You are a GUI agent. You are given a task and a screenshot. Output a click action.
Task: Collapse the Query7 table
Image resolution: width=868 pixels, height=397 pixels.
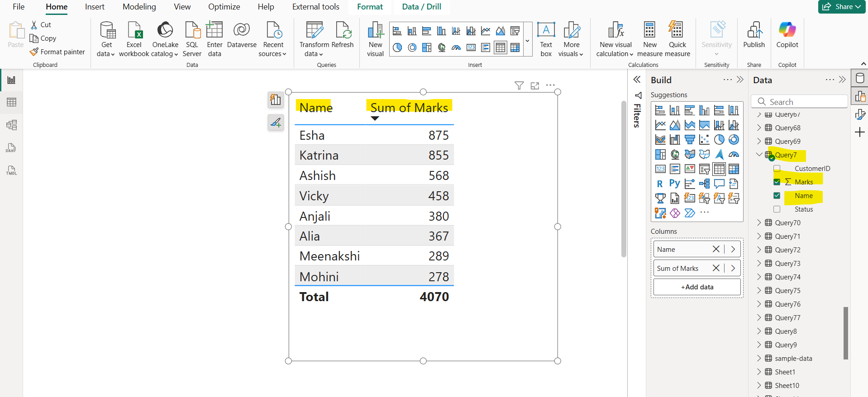pos(759,155)
